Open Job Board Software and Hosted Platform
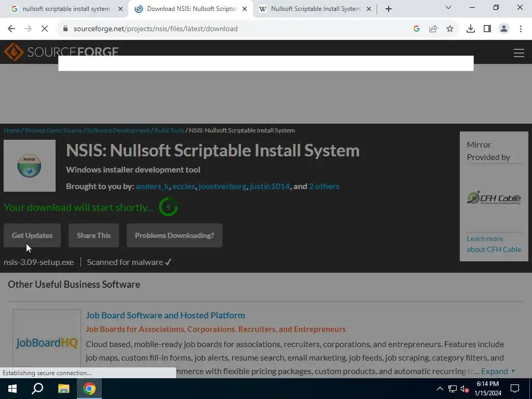The width and height of the screenshot is (532, 399). [x=165, y=315]
